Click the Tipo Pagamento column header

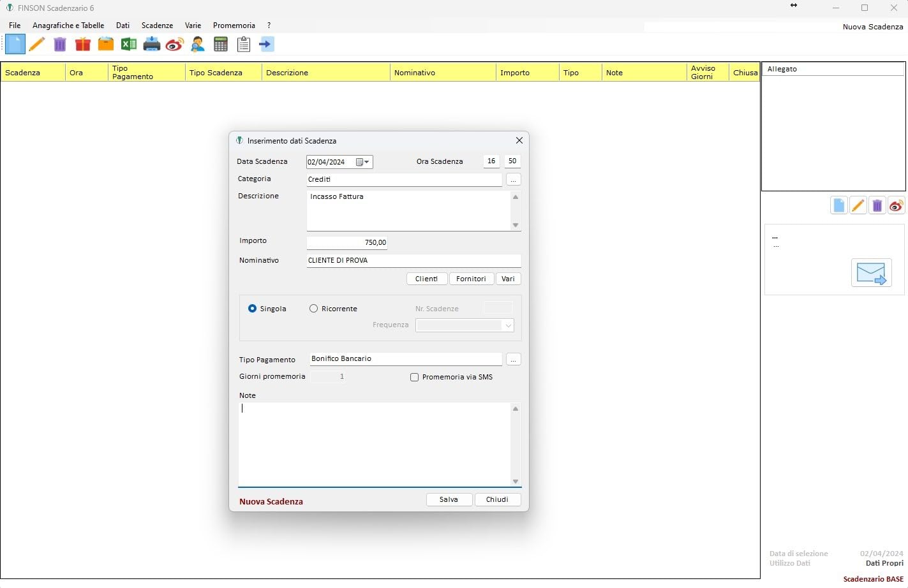click(146, 72)
